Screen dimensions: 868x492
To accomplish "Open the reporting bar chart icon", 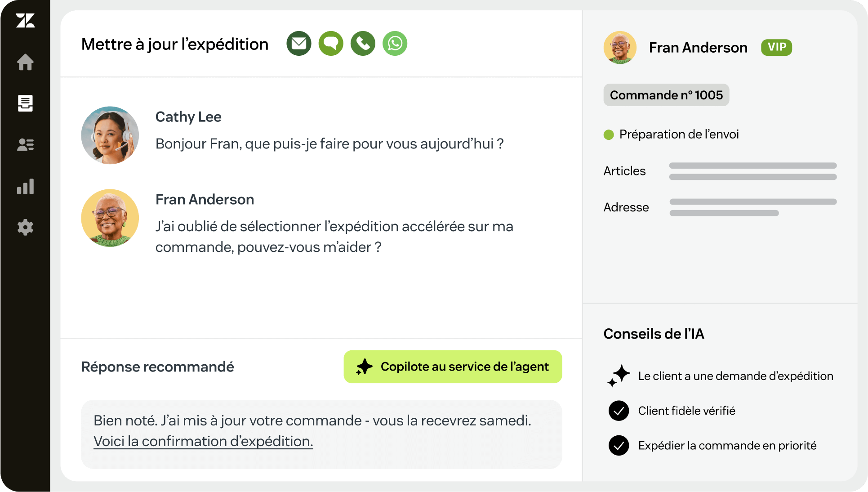I will 25,186.
